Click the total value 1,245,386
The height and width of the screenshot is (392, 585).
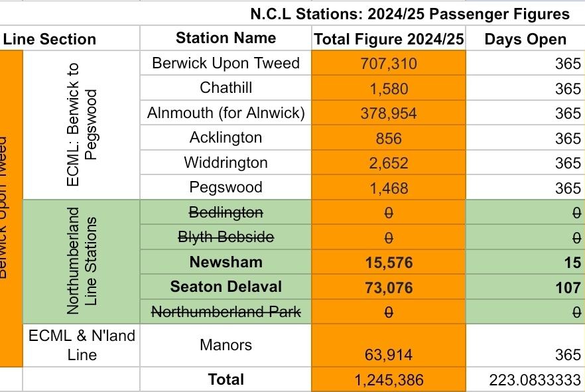[x=389, y=380]
